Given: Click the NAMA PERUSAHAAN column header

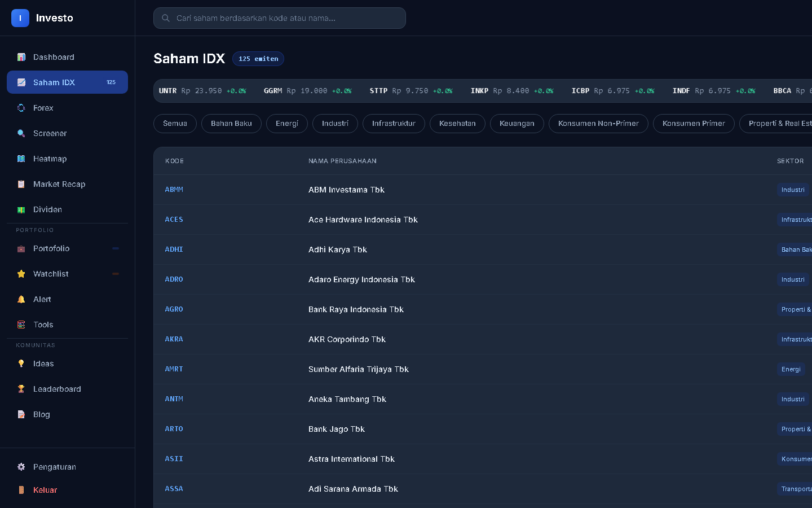Looking at the screenshot, I should [x=342, y=161].
